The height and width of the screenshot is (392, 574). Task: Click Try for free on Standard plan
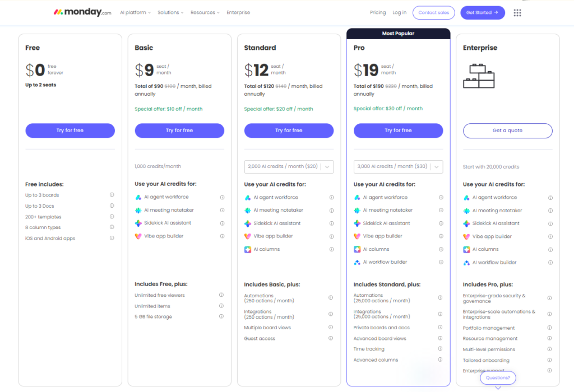[x=289, y=130]
